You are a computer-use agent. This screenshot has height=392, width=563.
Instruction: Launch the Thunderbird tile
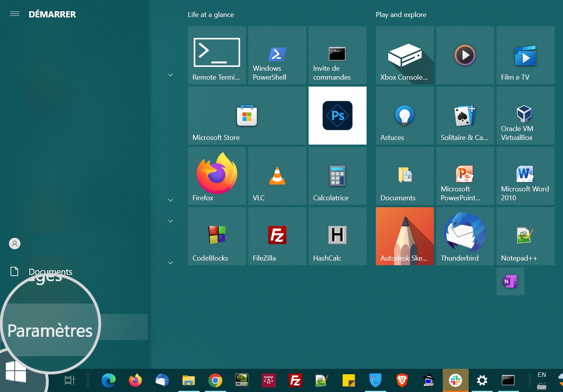point(465,236)
